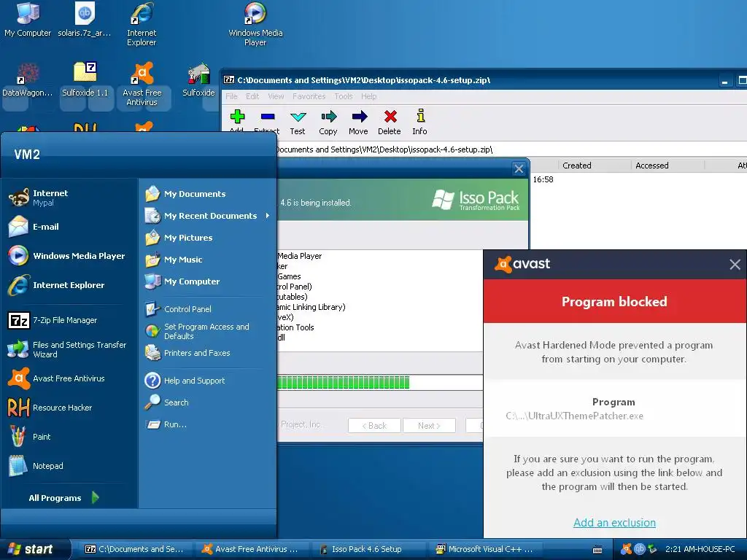Open Printers and Faxes
The image size is (747, 560).
click(x=207, y=353)
